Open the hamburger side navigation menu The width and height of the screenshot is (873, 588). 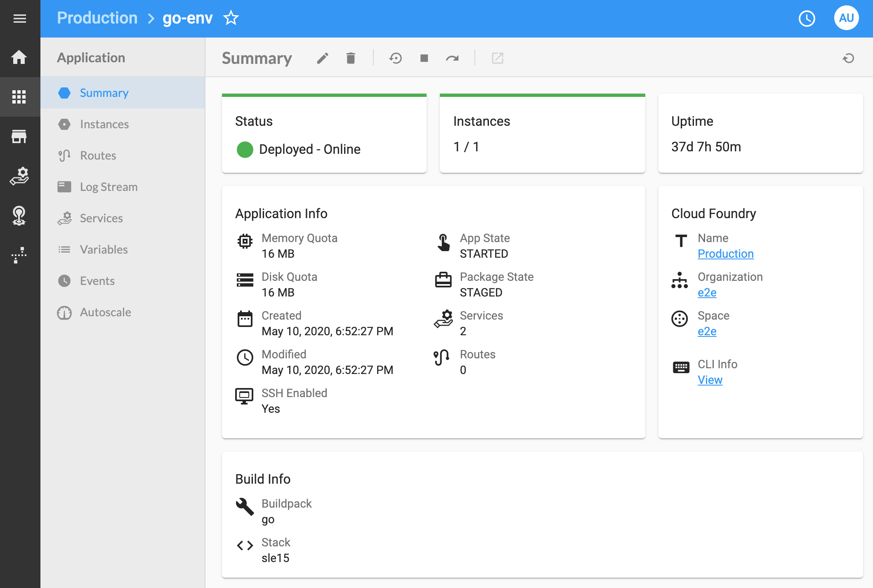[x=19, y=18]
